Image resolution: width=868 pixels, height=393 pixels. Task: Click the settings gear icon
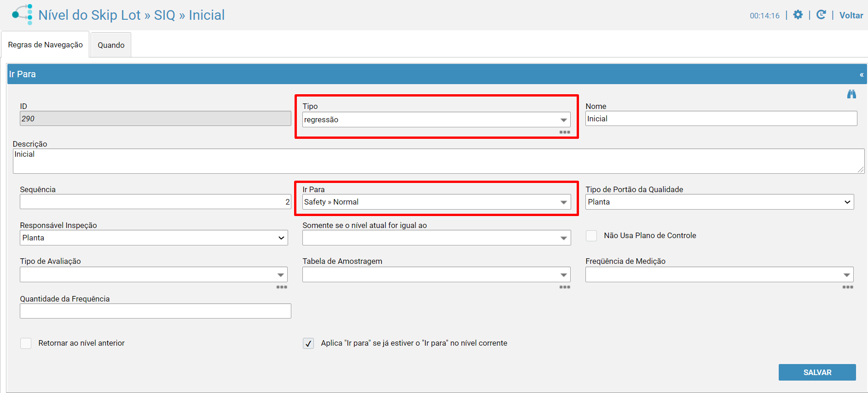click(x=798, y=15)
